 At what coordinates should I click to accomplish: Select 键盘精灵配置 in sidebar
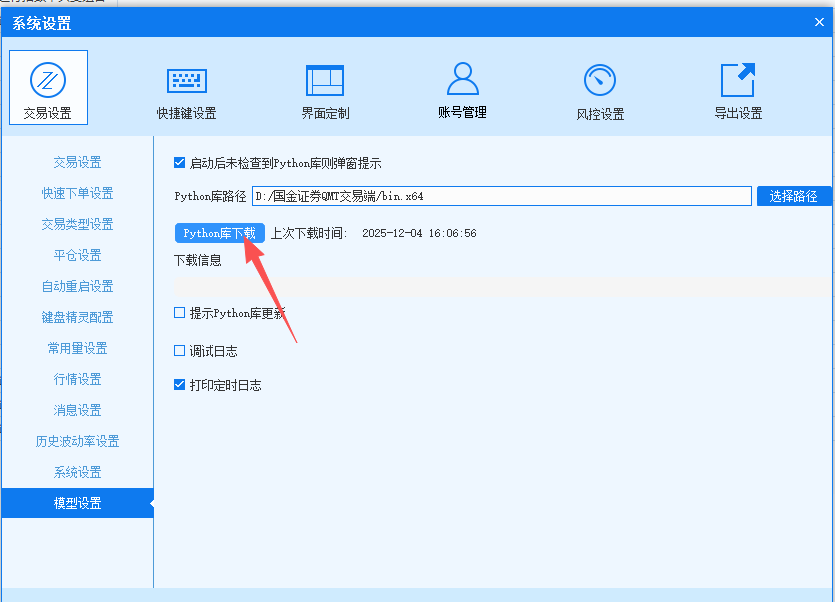click(x=77, y=317)
